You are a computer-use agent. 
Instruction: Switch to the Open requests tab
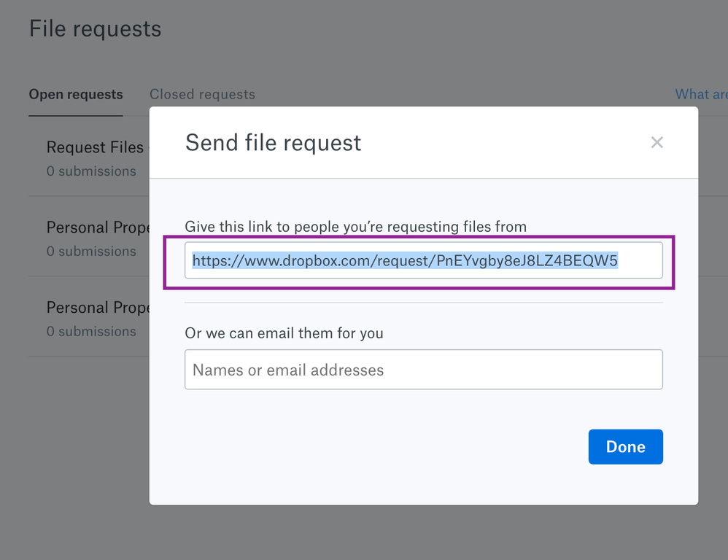(x=76, y=95)
